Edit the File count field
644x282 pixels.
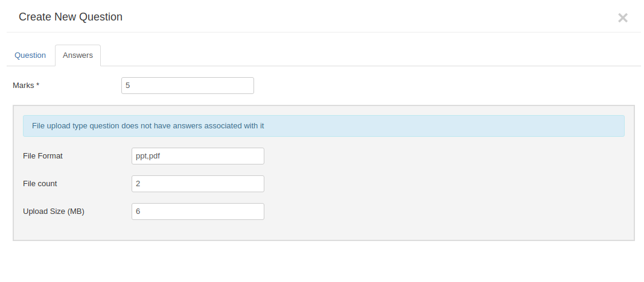197,184
